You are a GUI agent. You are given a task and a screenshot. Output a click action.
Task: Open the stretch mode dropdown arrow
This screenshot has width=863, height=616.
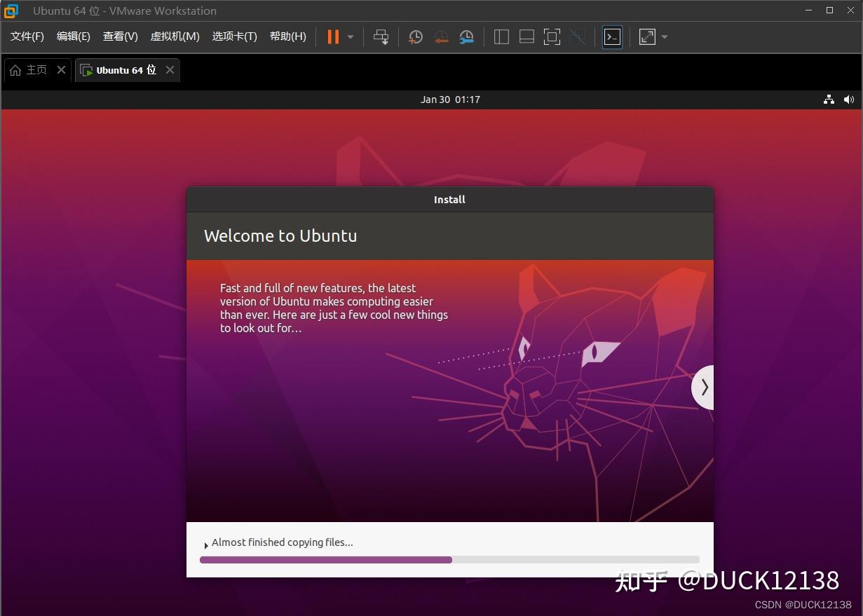point(664,36)
